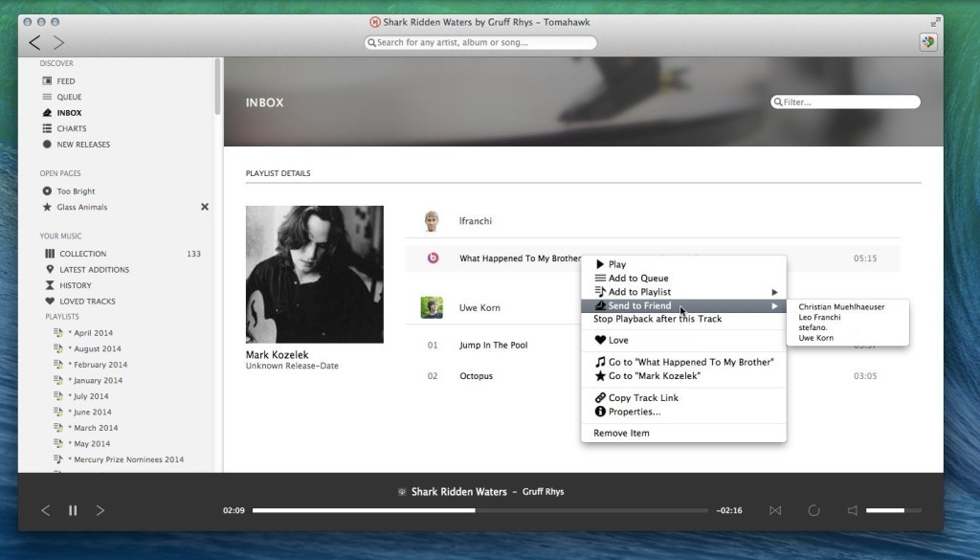980x560 pixels.
Task: Click the August 2014 playlist icon
Action: [x=58, y=348]
